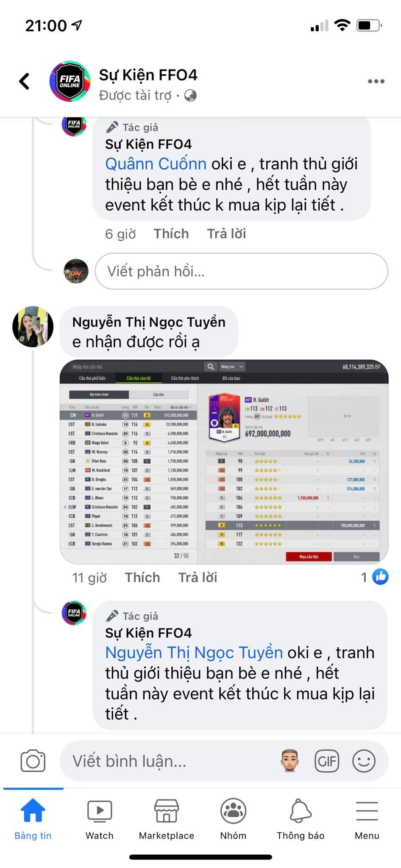The height and width of the screenshot is (868, 401).
Task: Open the emoji smiley picker
Action: point(364,761)
